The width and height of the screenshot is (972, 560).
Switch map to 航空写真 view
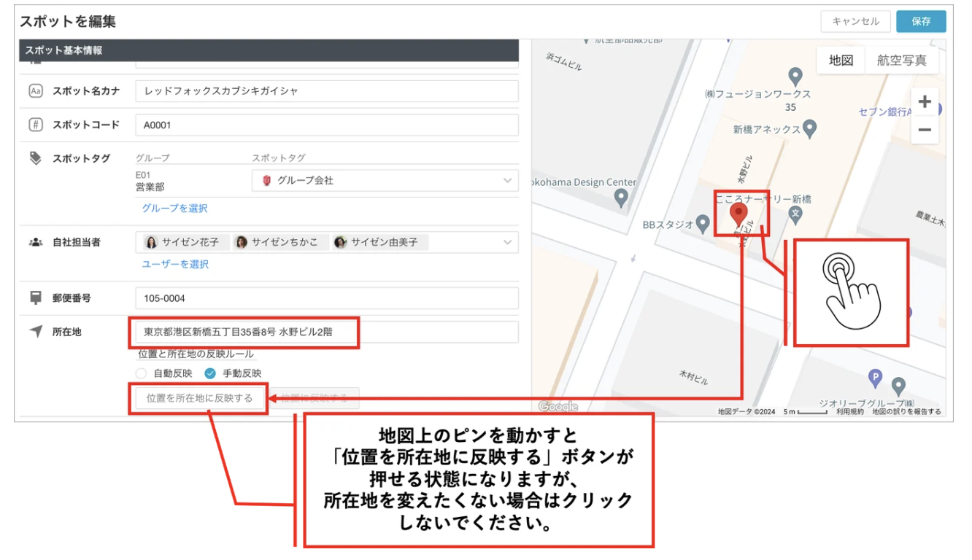point(901,61)
